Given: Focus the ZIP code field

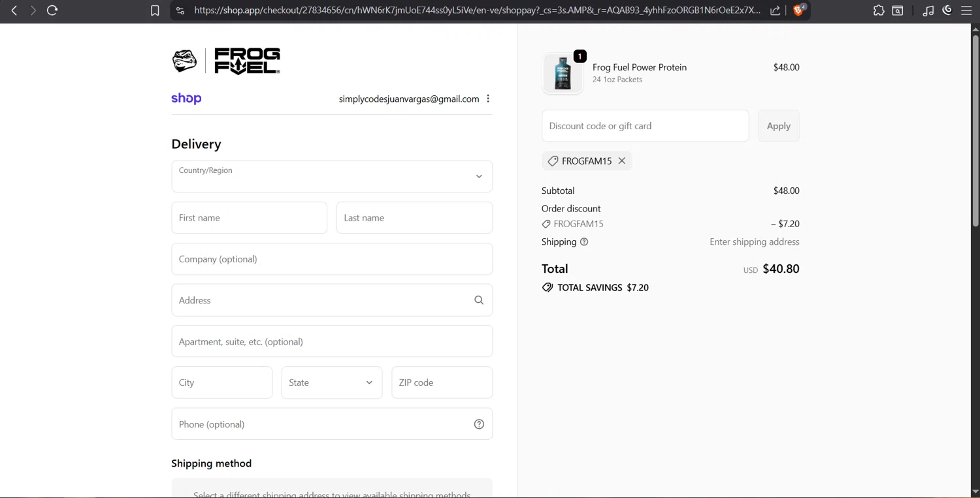Looking at the screenshot, I should coord(442,382).
